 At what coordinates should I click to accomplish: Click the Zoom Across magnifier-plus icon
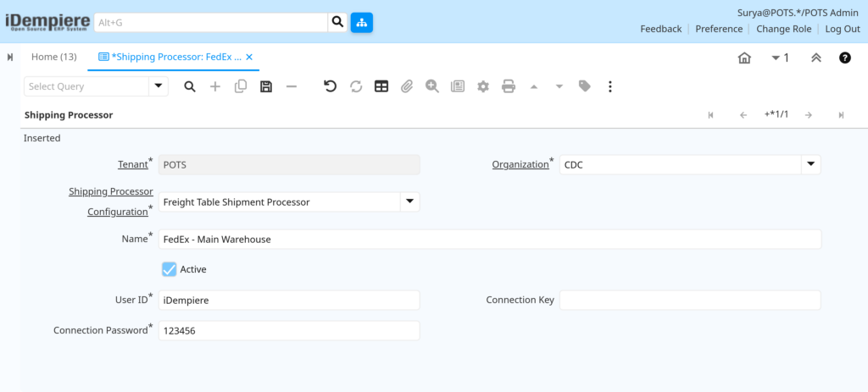pyautogui.click(x=432, y=86)
